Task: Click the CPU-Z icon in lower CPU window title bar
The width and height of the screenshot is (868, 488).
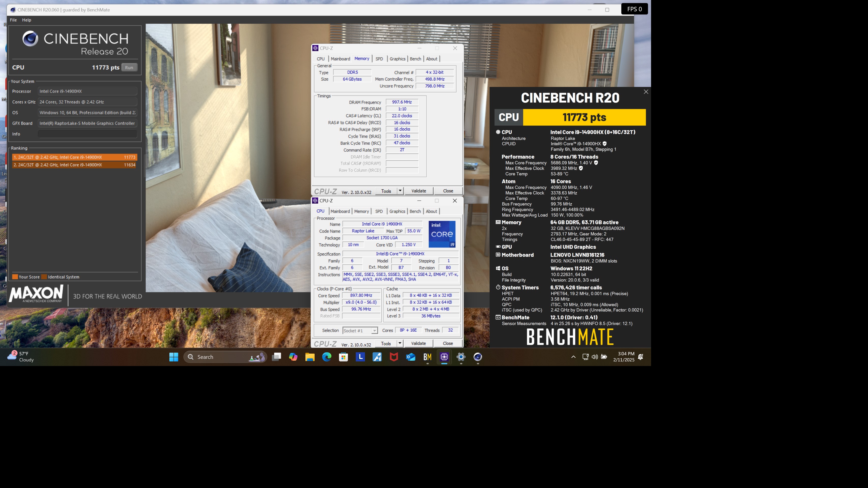Action: coord(315,201)
